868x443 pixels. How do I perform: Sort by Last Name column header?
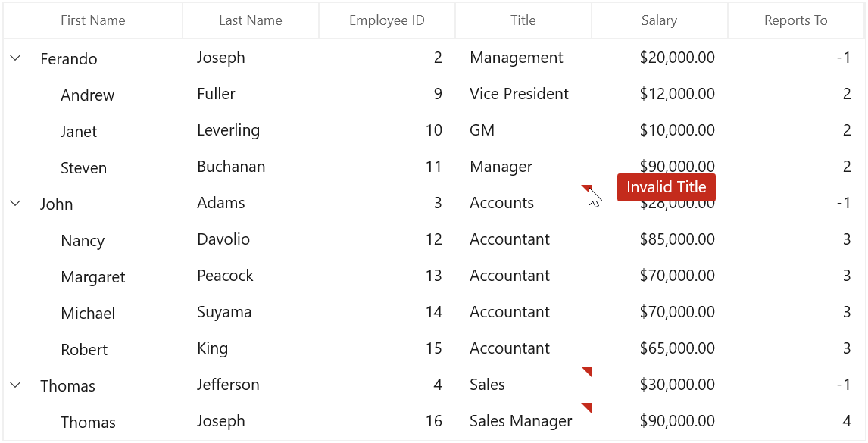tap(251, 20)
